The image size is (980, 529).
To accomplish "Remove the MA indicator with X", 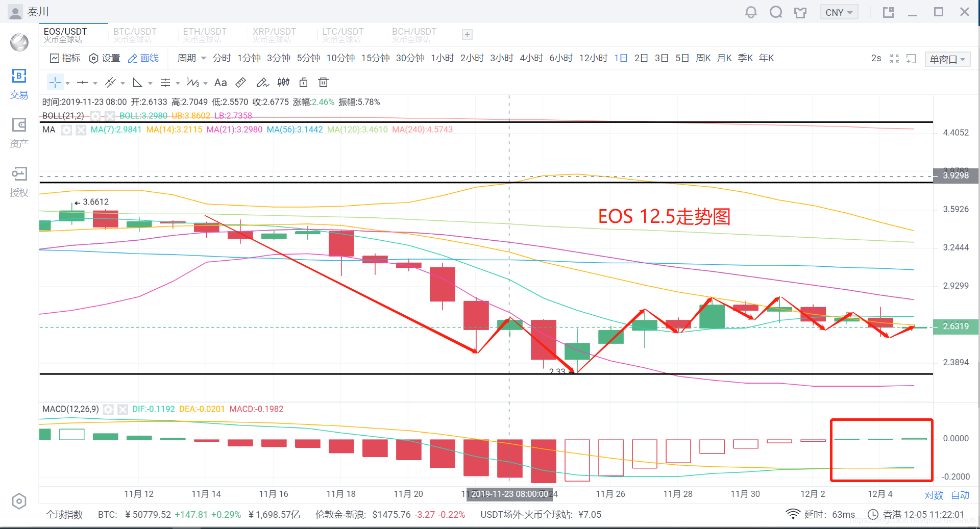I will click(81, 130).
